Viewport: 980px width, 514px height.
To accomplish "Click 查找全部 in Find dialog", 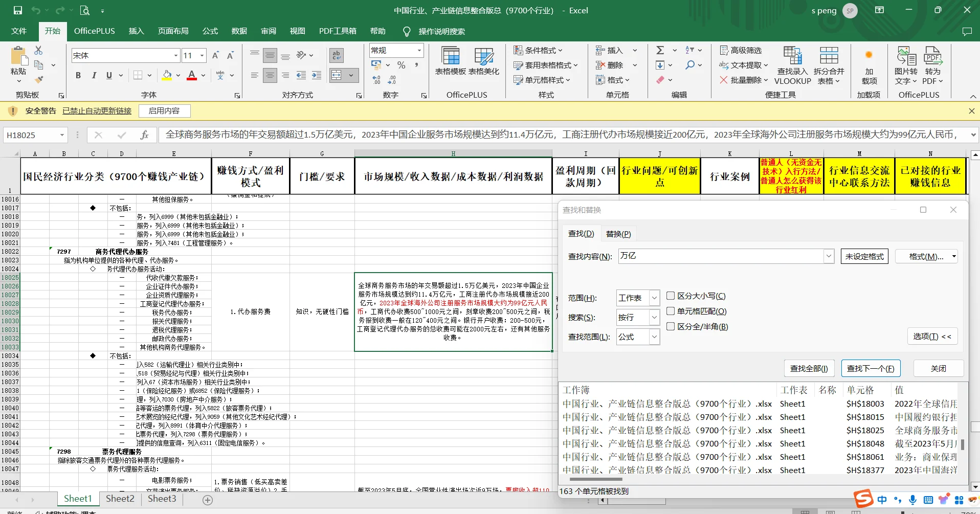I will coord(809,368).
